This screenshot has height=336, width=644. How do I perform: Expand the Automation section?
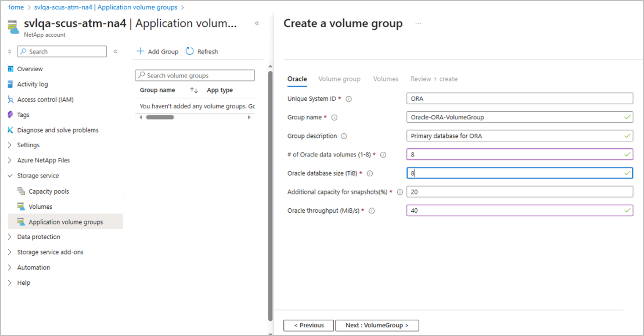click(x=10, y=267)
